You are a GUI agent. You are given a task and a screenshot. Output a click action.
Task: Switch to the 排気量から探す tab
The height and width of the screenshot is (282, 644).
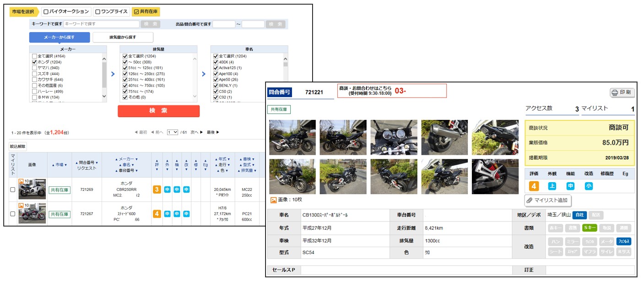(x=123, y=37)
